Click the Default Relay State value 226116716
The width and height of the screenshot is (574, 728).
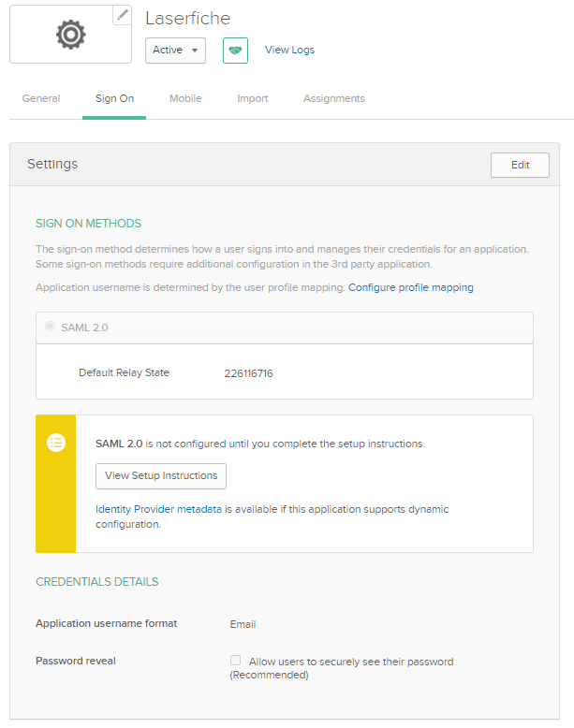point(248,373)
